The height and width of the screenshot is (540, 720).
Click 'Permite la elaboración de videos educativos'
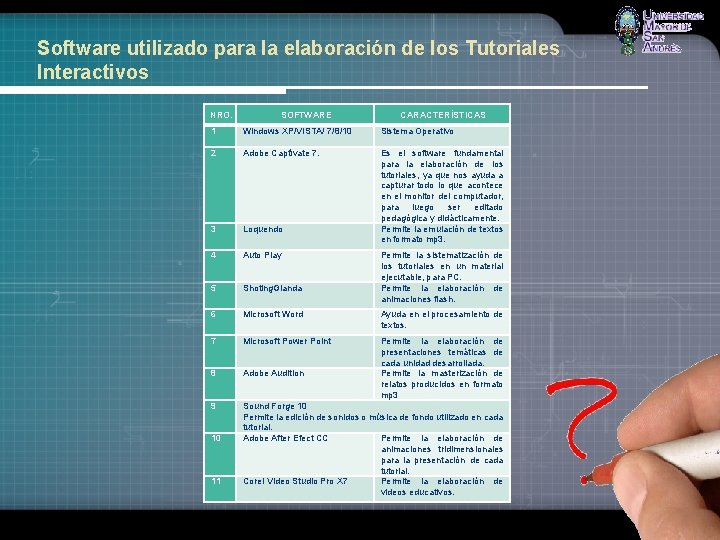(442, 489)
